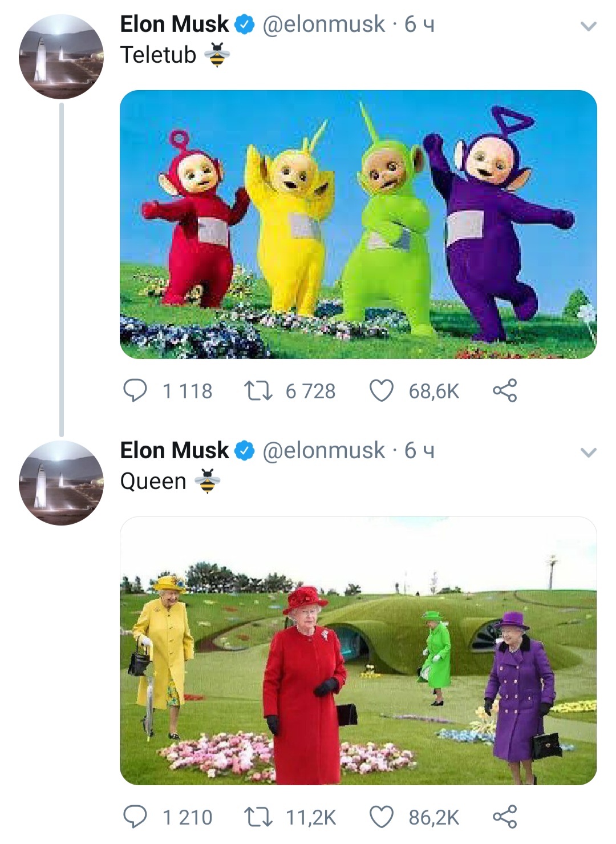Viewport: 616px width, 844px height.
Task: Reply to the Queen tweet
Action: pos(135,817)
